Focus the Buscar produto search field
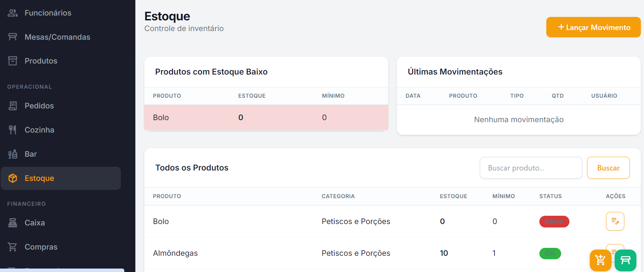This screenshot has width=644, height=272. (x=531, y=168)
